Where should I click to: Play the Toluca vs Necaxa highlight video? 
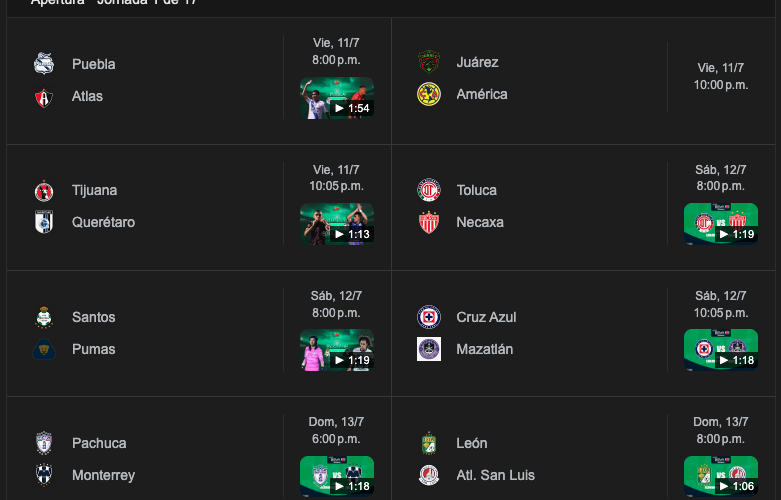pyautogui.click(x=720, y=224)
